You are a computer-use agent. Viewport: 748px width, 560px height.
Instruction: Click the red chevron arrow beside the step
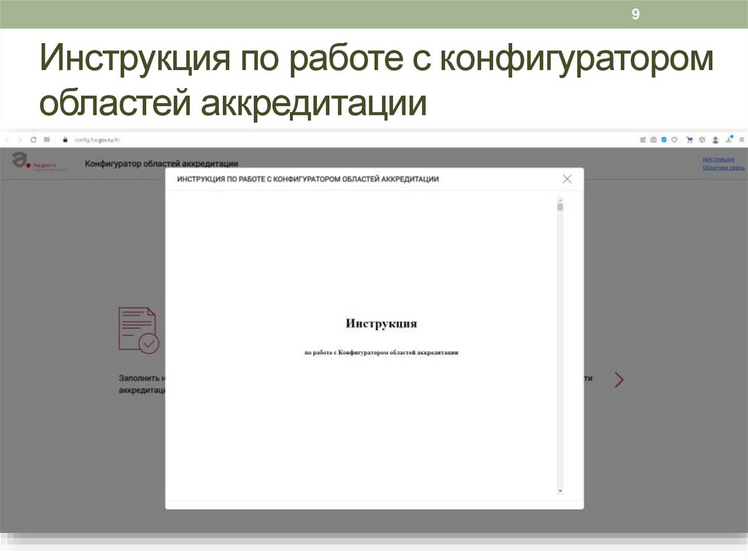(619, 379)
